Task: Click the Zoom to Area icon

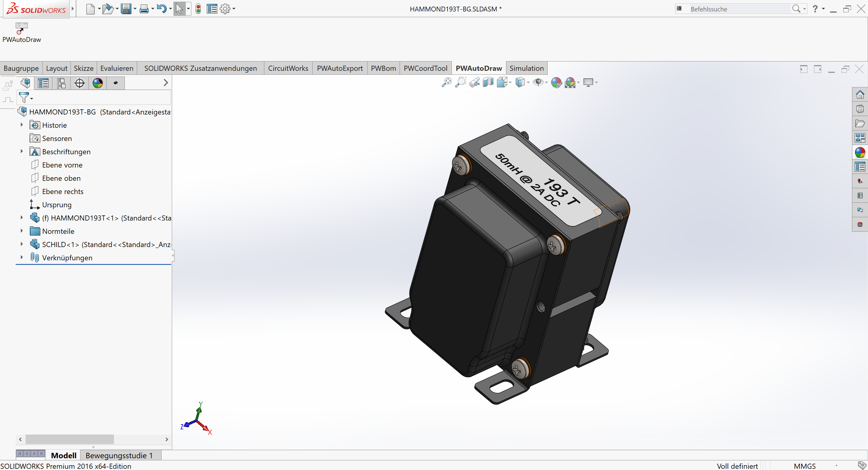Action: coord(460,83)
